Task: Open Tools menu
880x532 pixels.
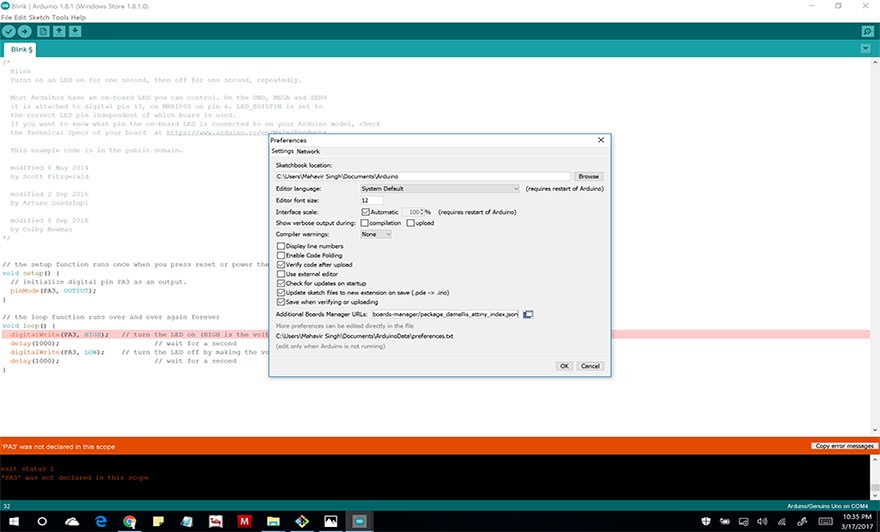Action: tap(59, 17)
